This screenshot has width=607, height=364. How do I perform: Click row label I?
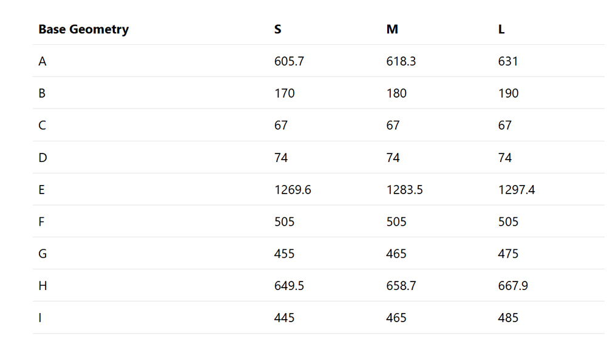[x=40, y=318]
